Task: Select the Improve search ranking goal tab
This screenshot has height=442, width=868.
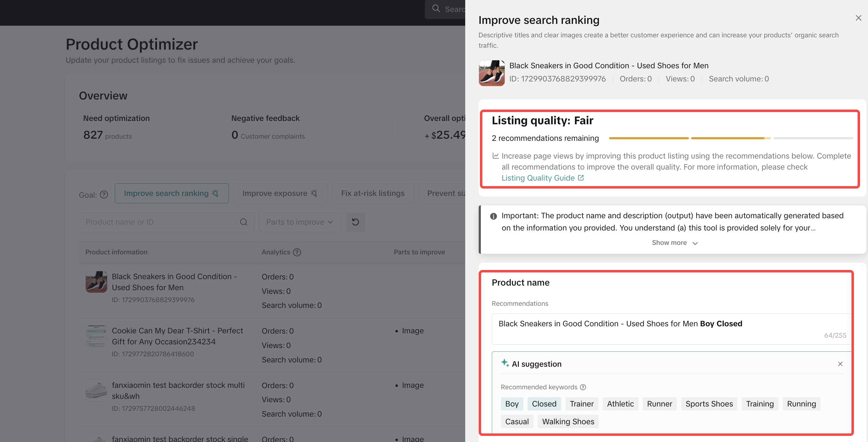Action: (x=171, y=193)
